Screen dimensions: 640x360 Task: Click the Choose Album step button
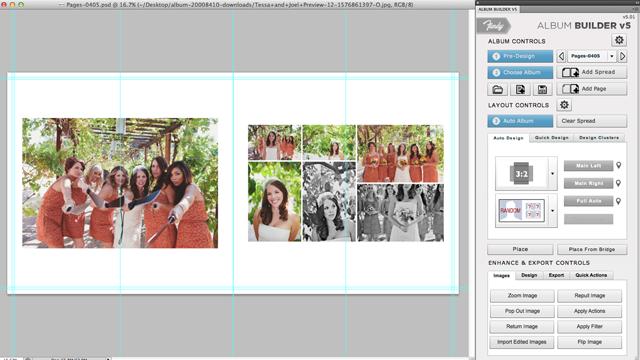click(520, 72)
